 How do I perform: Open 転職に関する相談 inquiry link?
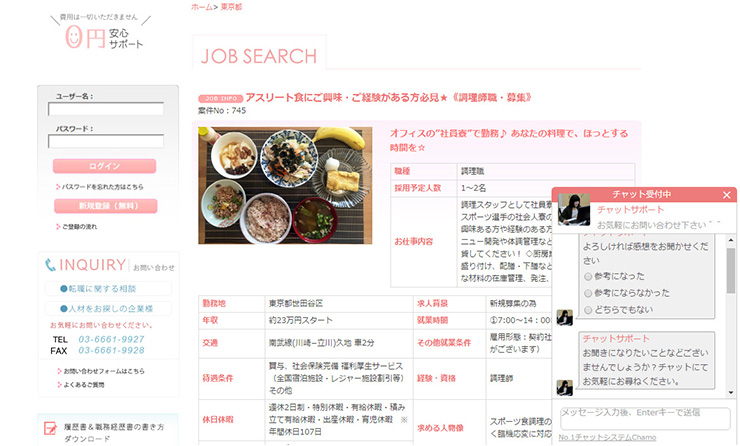coord(108,288)
